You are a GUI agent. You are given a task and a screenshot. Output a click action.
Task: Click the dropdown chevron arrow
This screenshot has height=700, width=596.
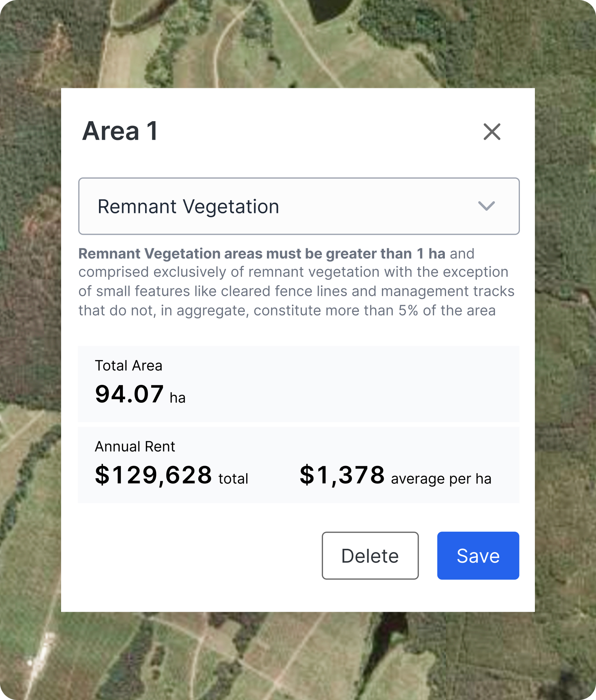click(x=486, y=206)
